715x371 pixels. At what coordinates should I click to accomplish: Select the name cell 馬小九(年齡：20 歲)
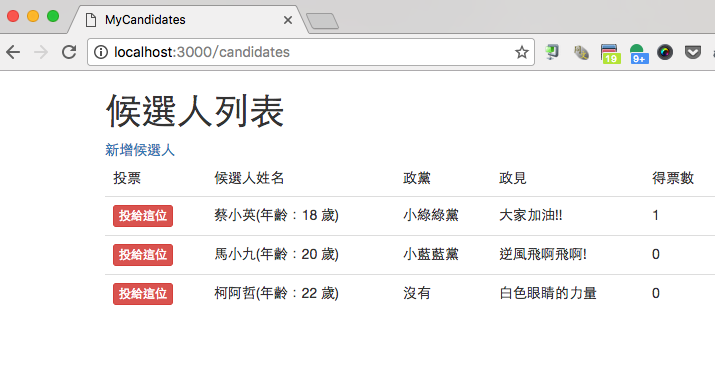pyautogui.click(x=276, y=254)
